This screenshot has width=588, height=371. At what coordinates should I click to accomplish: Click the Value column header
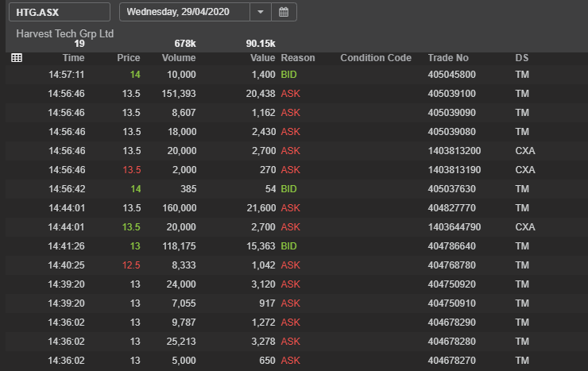point(262,58)
